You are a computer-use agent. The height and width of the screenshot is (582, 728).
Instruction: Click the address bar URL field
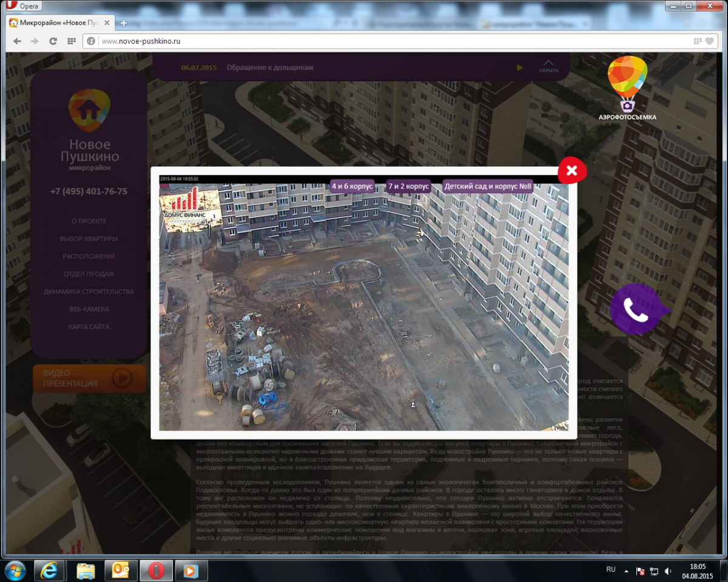point(388,41)
